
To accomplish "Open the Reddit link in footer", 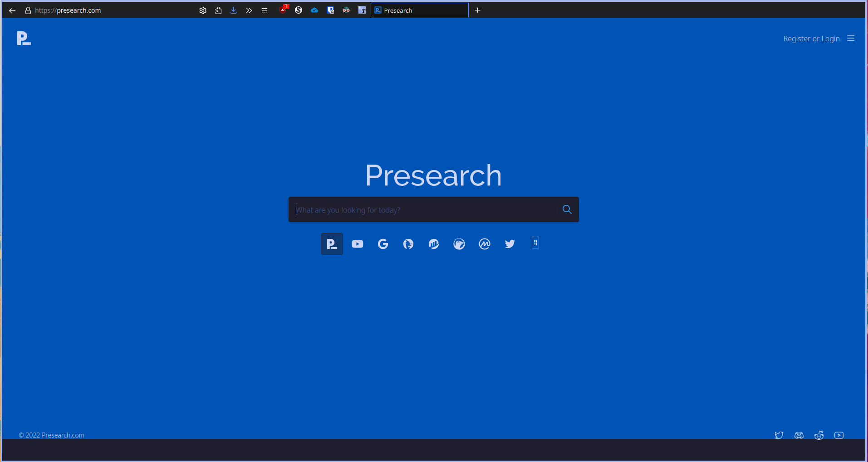I will tap(819, 435).
